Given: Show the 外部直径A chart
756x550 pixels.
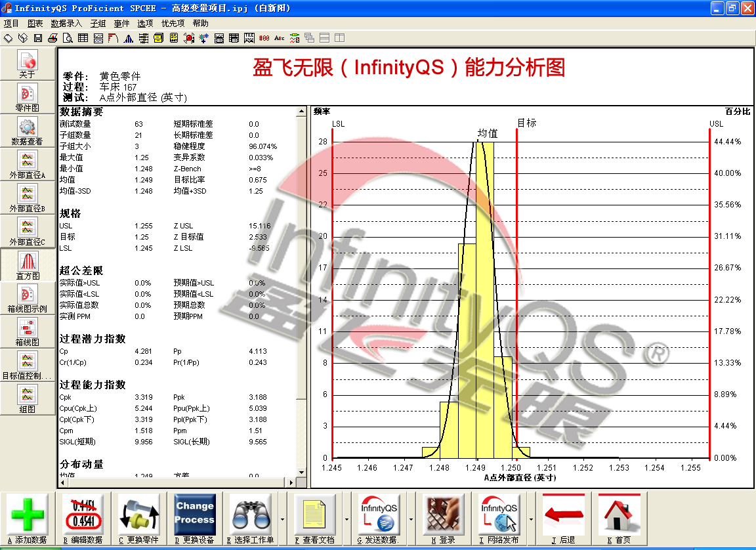Looking at the screenshot, I should pyautogui.click(x=28, y=164).
